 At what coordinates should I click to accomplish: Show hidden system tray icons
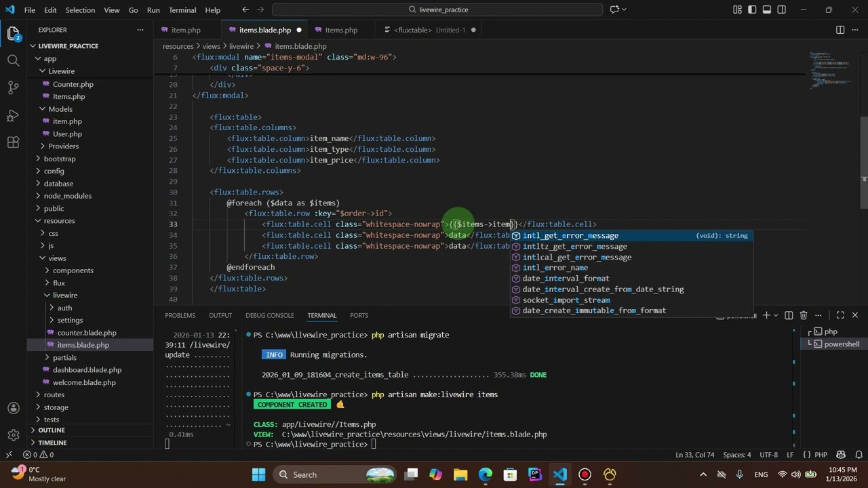(703, 474)
